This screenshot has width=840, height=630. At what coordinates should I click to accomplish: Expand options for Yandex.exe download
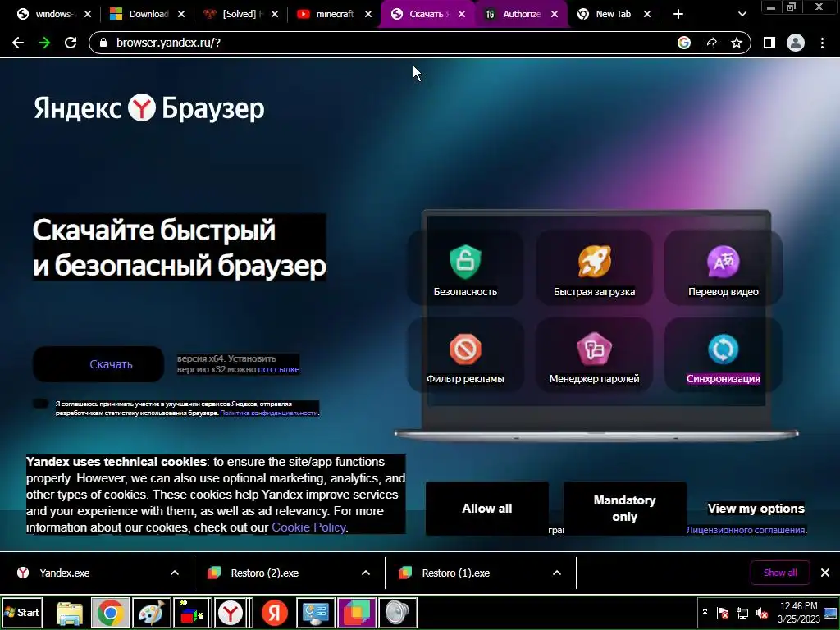[x=175, y=573]
